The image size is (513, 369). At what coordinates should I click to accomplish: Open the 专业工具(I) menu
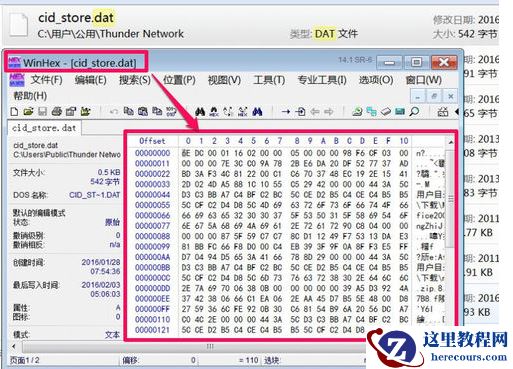[322, 80]
